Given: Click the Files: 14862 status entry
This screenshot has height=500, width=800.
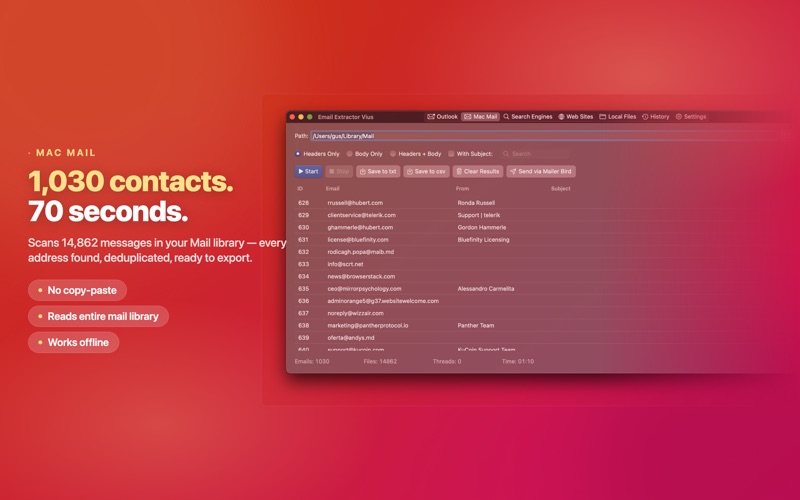Looking at the screenshot, I should 380,361.
